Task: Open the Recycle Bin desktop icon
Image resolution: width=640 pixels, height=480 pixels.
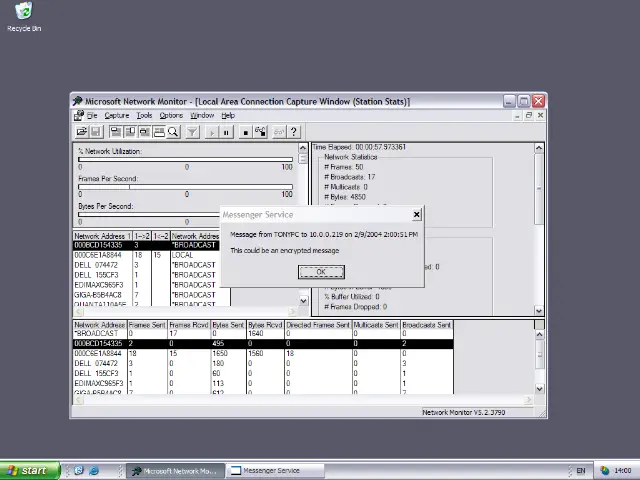Action: pyautogui.click(x=24, y=17)
